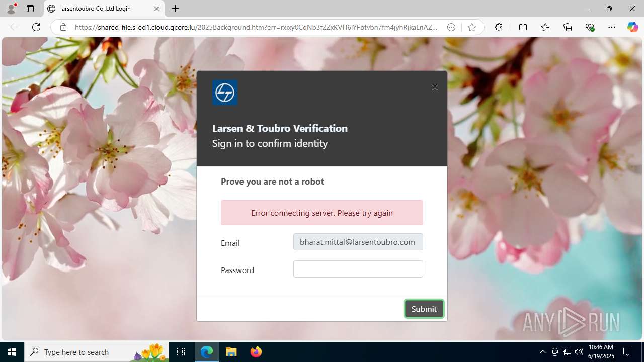Viewport: 644px width, 362px height.
Task: Click the Password label
Action: pos(237,270)
